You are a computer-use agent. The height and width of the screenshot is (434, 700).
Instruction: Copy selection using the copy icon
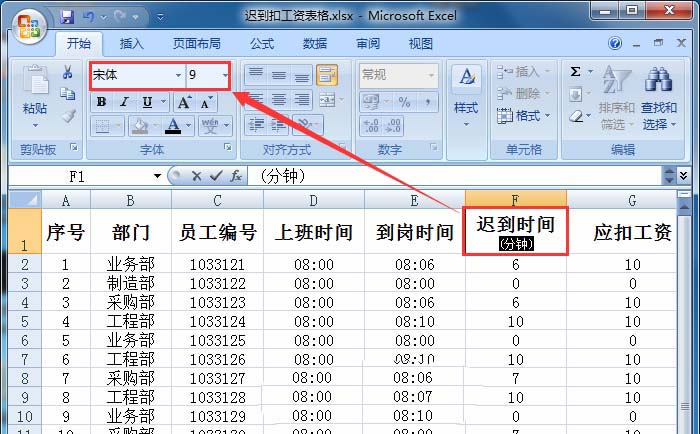[67, 94]
